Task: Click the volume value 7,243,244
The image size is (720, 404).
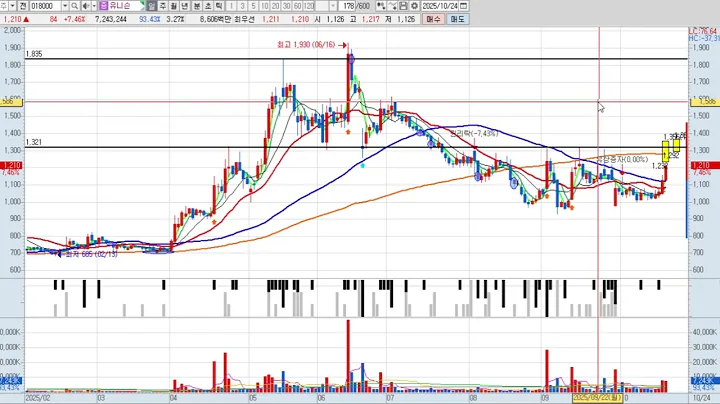Action: (x=111, y=19)
